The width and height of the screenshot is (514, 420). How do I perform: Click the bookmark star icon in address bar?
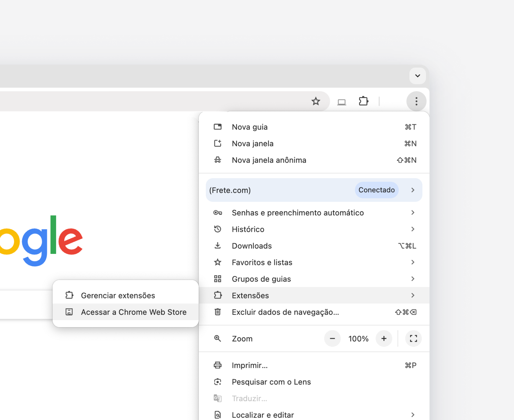point(315,101)
